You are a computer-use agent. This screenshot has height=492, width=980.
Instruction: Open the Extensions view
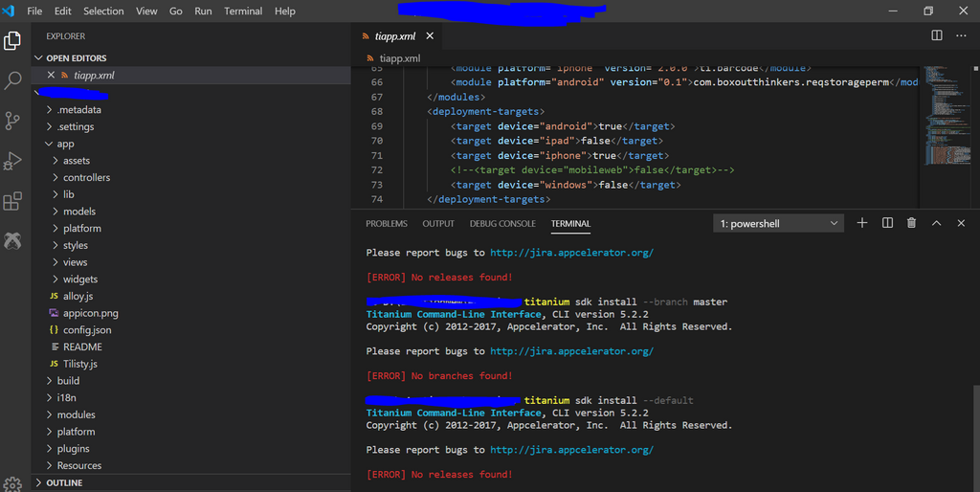coord(12,201)
